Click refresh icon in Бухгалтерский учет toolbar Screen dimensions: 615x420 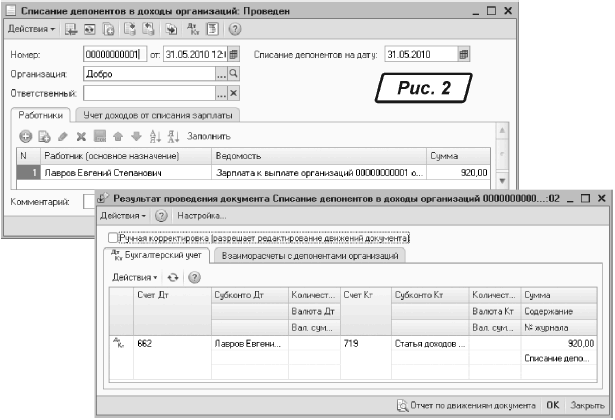pos(172,277)
